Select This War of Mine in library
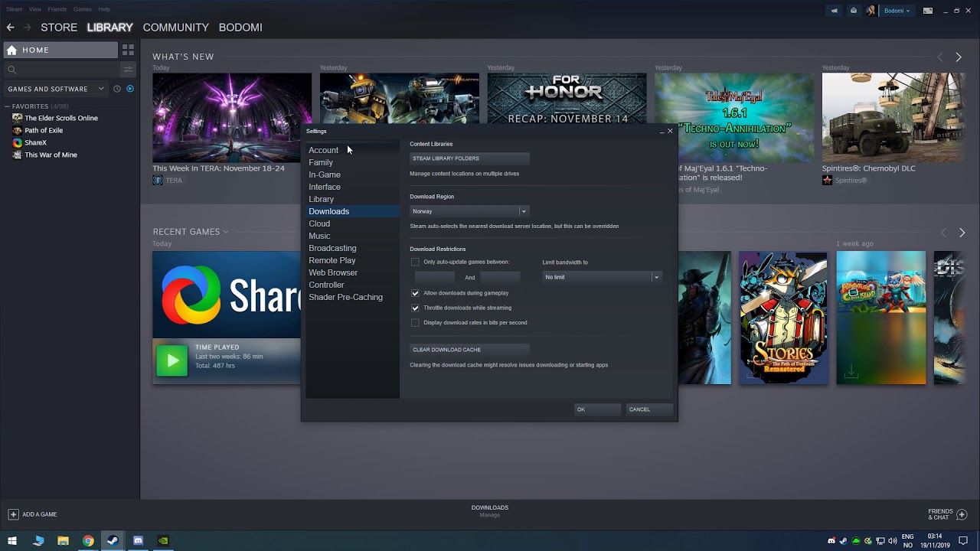Screen dimensions: 980x551 [51, 155]
